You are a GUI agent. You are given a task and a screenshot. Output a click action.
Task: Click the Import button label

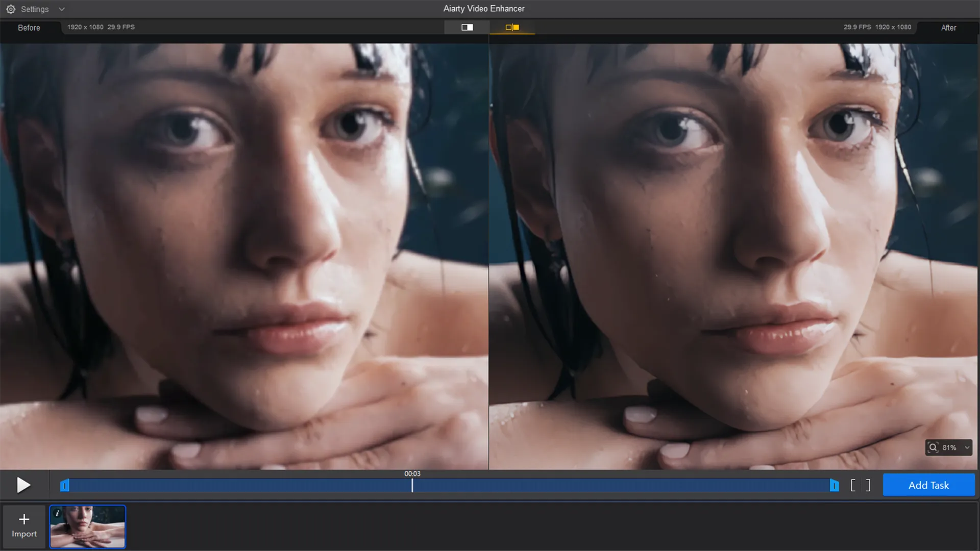point(23,534)
